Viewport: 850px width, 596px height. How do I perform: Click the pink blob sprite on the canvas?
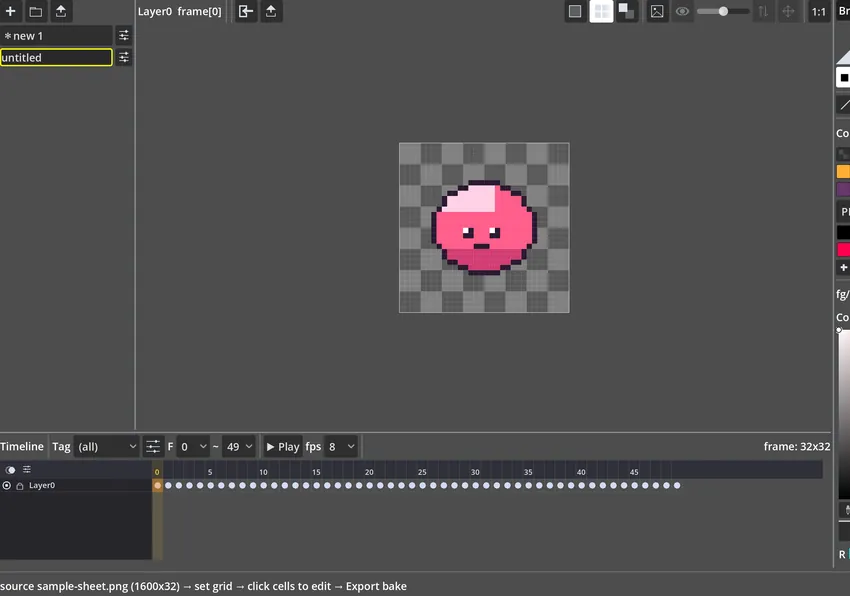(x=484, y=228)
